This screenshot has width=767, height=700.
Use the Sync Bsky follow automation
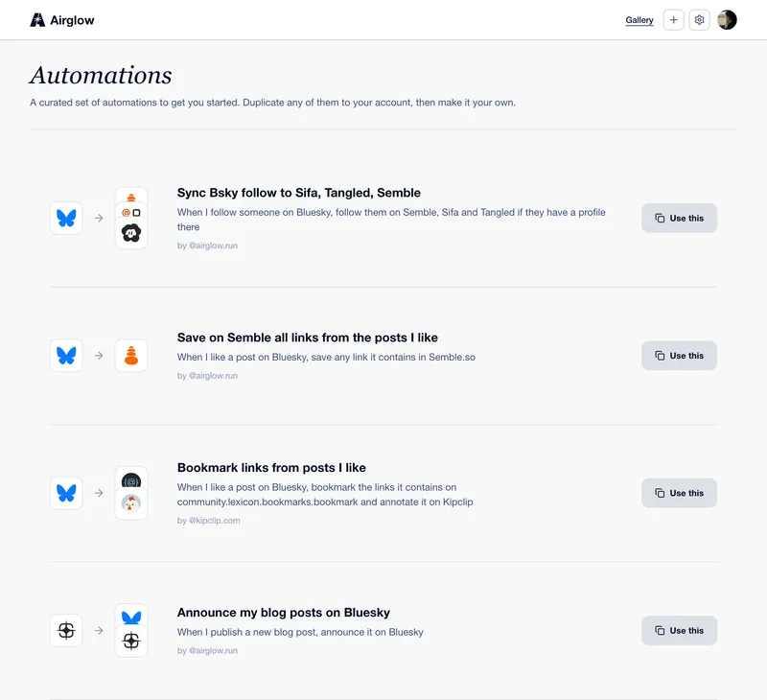679,219
